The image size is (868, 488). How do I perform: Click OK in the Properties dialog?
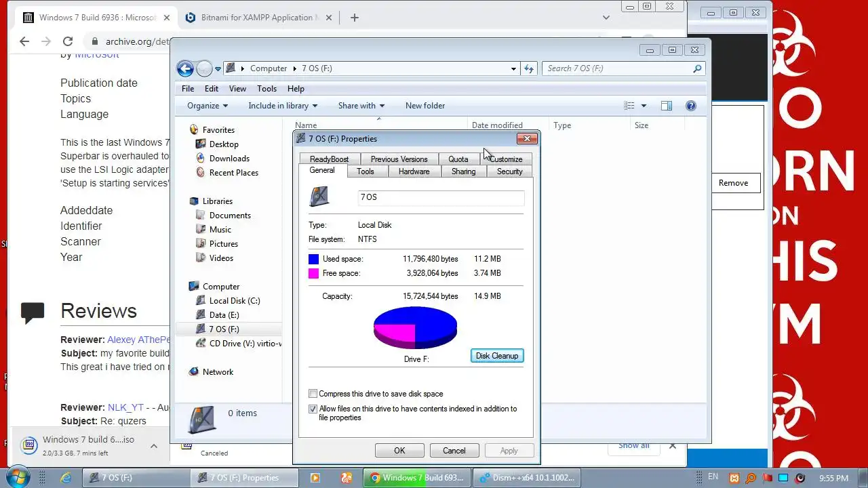399,451
